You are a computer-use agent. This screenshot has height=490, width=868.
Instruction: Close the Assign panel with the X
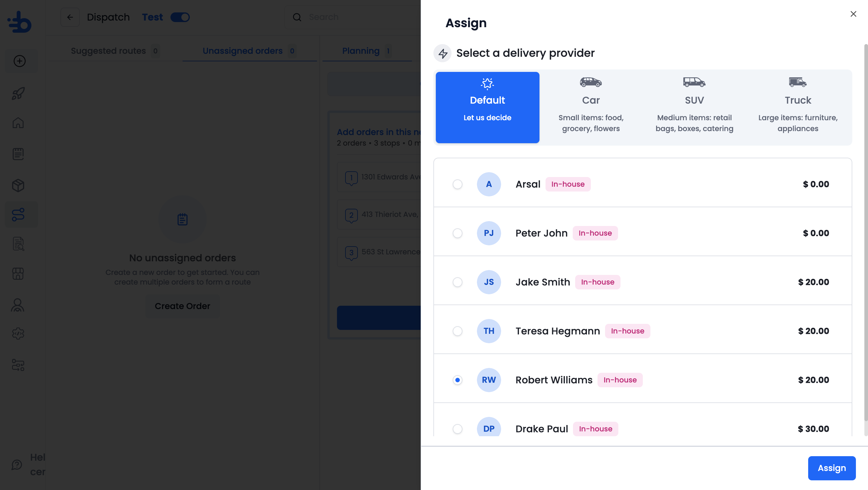click(853, 14)
